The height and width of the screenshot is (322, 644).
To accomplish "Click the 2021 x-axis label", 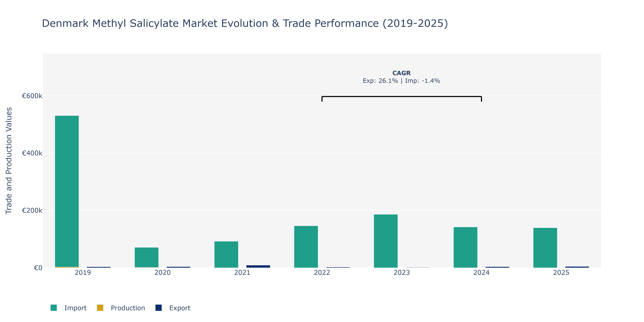I will [242, 272].
